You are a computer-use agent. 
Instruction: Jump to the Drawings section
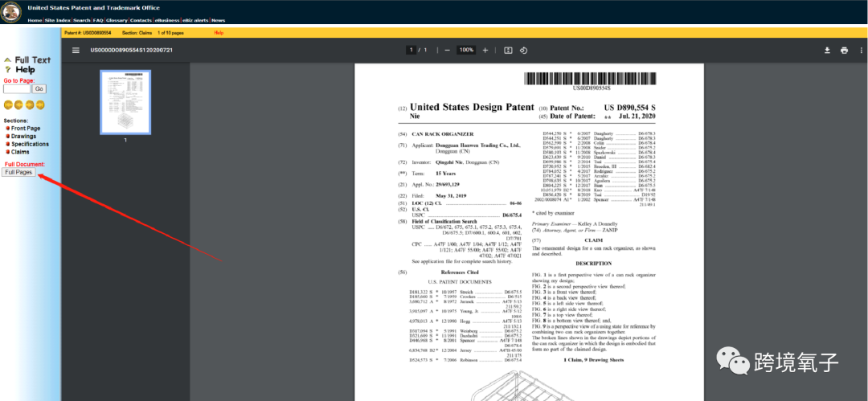click(x=24, y=137)
